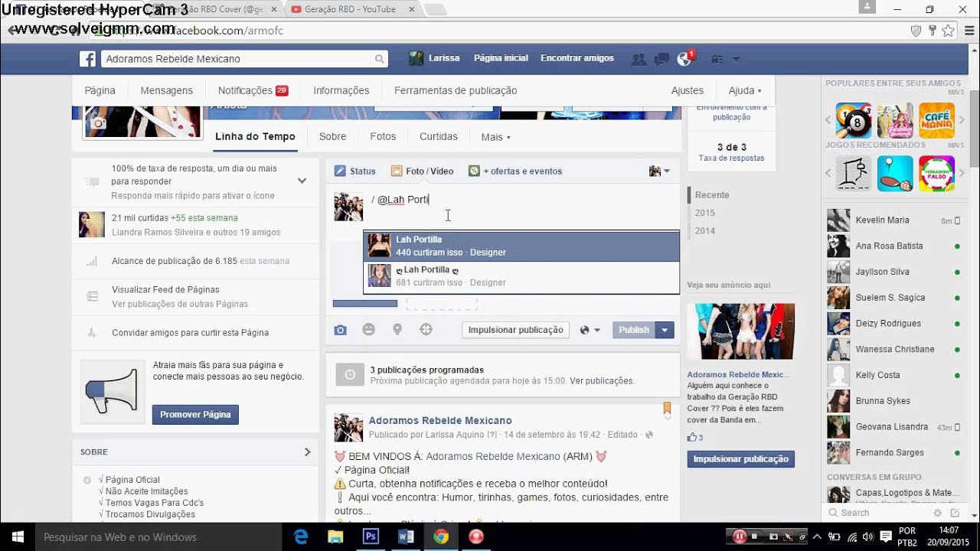This screenshot has width=980, height=551.
Task: Click the Promover Página button
Action: pos(195,415)
